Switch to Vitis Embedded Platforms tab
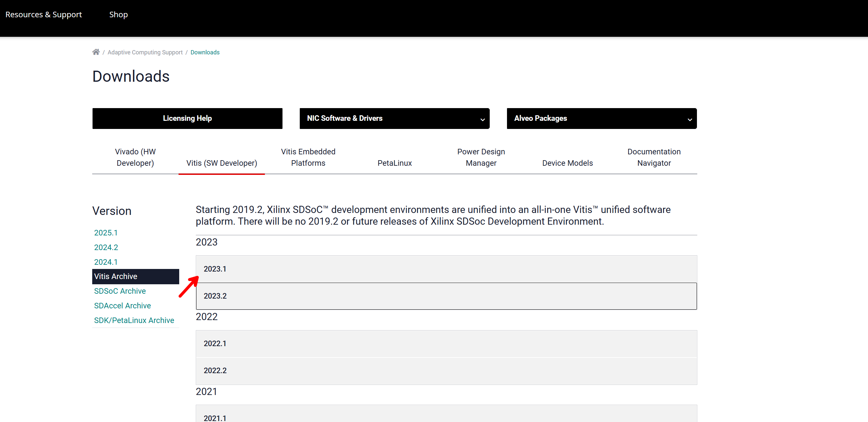This screenshot has width=868, height=422. pyautogui.click(x=308, y=157)
